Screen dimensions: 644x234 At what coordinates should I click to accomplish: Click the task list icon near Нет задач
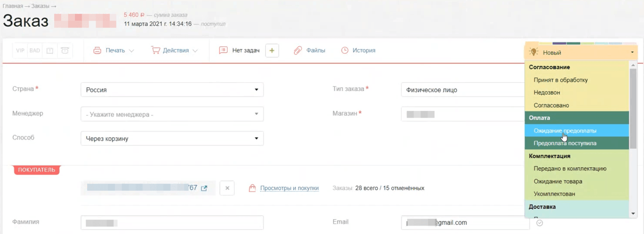[x=223, y=50]
